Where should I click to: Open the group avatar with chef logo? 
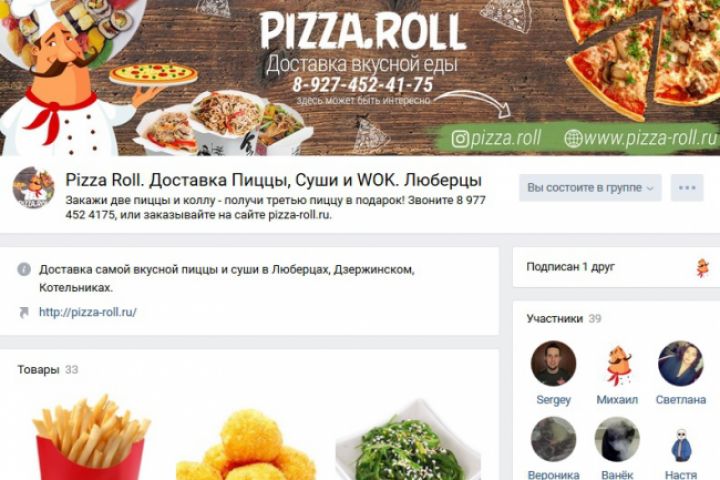click(34, 188)
